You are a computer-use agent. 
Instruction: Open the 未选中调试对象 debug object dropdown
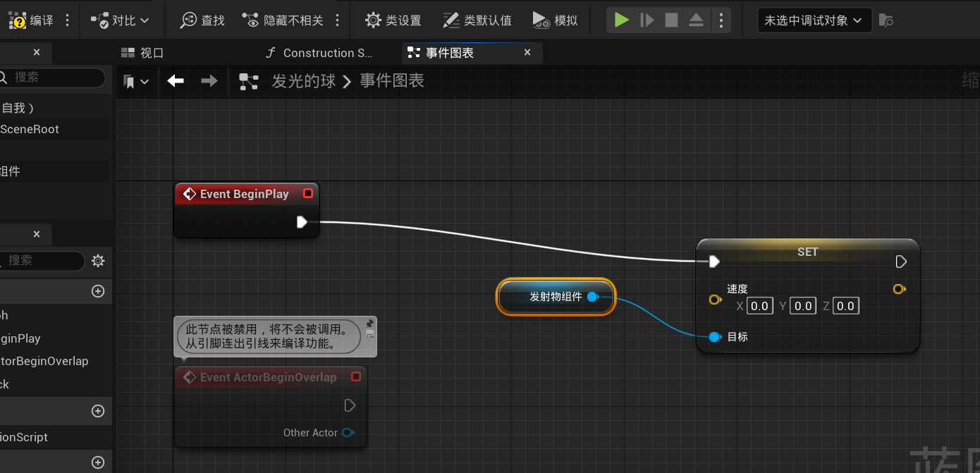point(814,20)
